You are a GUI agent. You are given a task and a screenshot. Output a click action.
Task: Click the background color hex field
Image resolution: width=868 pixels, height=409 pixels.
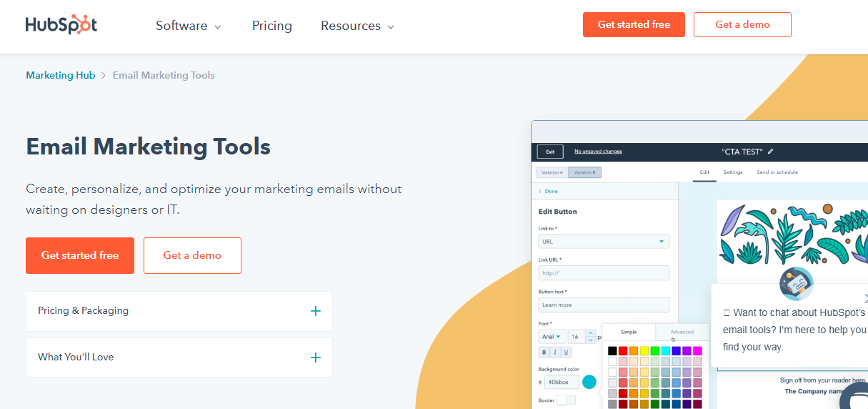point(562,382)
